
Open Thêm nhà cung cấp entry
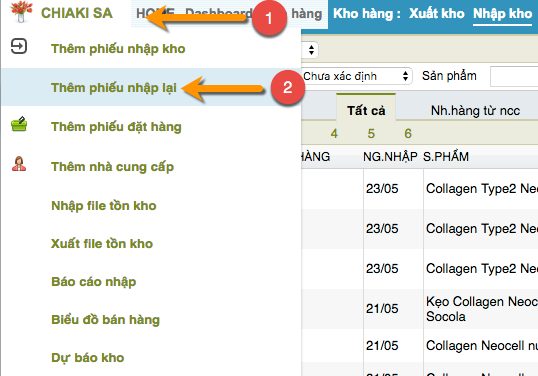(x=112, y=167)
